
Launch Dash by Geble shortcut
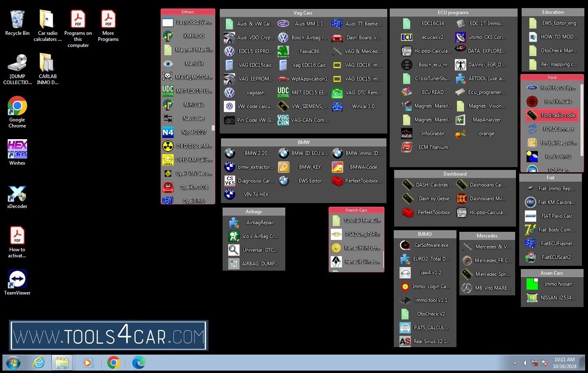(x=427, y=199)
